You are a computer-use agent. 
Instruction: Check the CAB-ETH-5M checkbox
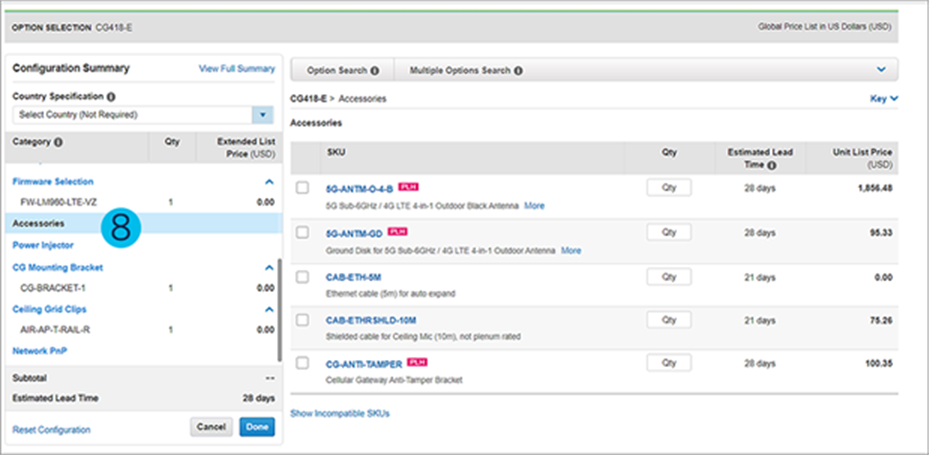pos(302,277)
